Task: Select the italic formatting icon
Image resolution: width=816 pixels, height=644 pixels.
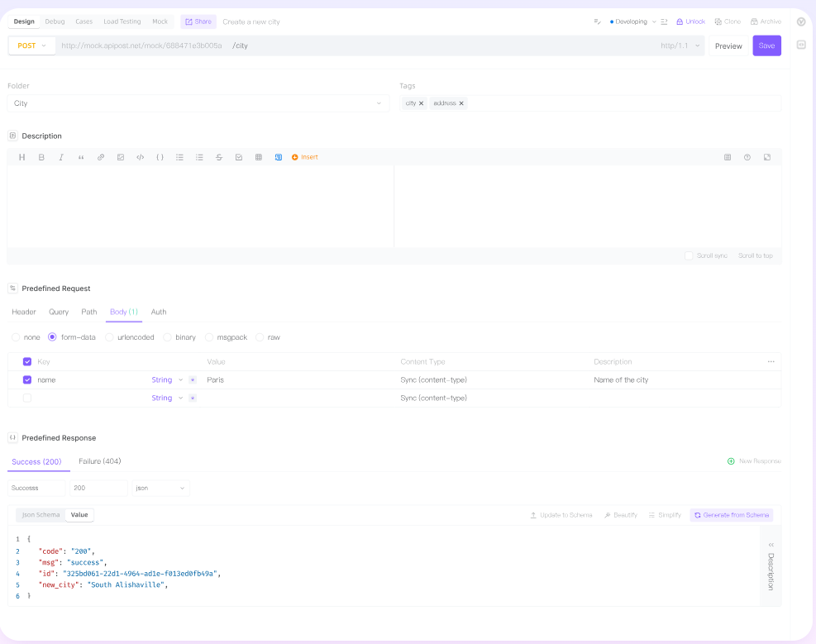Action: coord(60,156)
